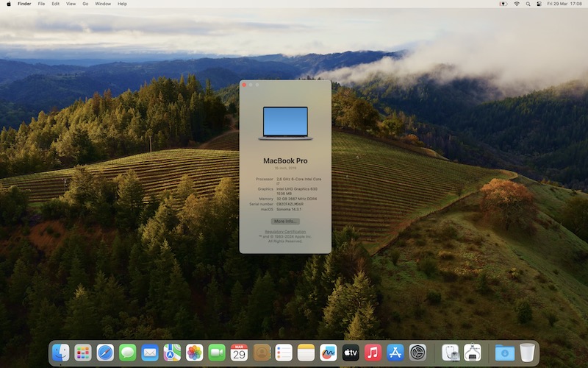Open Freeform from the Dock
Screen dimensions: 588x368
tap(329, 353)
